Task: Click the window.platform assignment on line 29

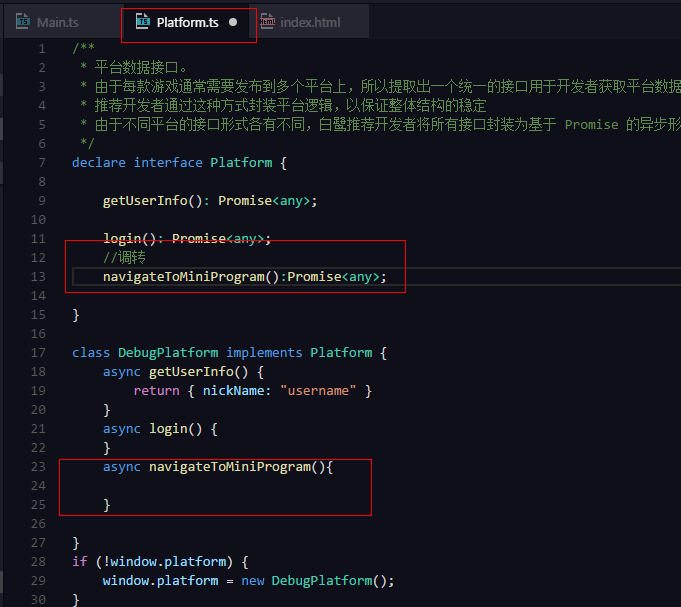Action: [160, 581]
